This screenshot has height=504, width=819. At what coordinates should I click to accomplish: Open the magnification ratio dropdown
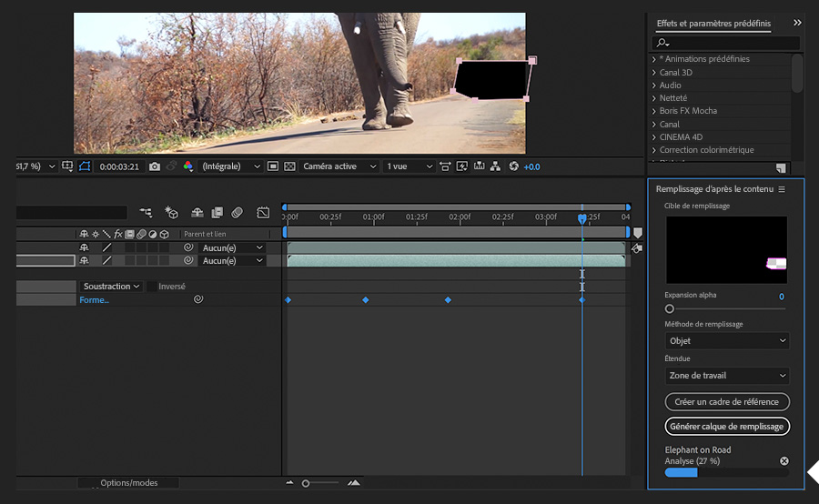(36, 166)
